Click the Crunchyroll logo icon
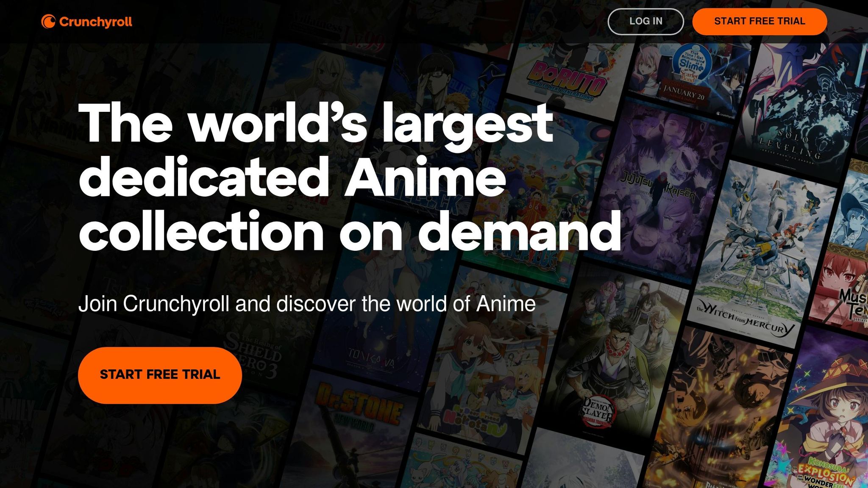Viewport: 868px width, 488px height. coord(48,21)
